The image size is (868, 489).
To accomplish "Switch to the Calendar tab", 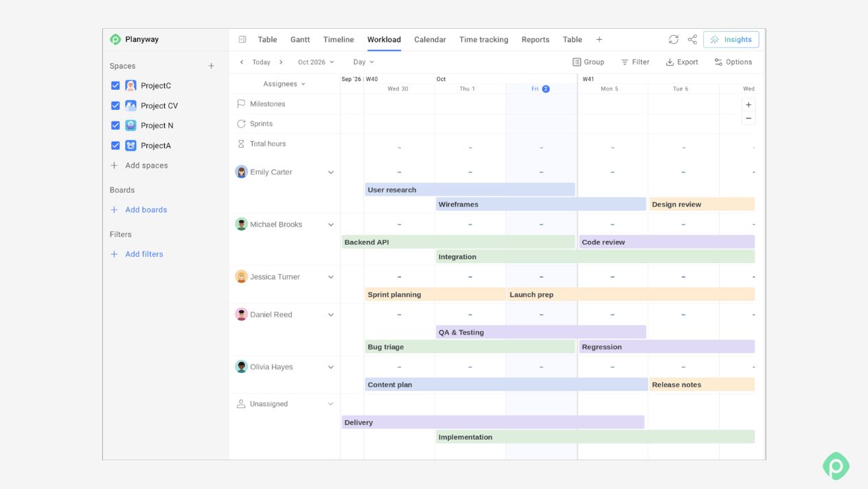I will tap(430, 40).
